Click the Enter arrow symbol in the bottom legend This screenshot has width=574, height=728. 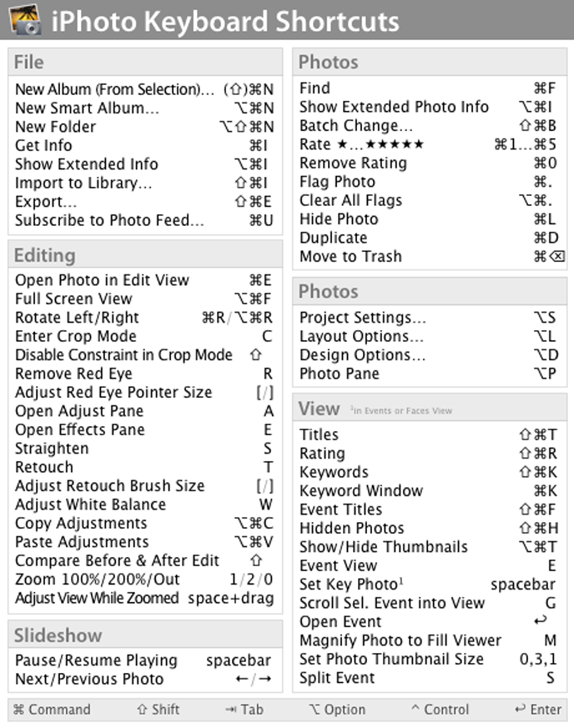coord(520,710)
